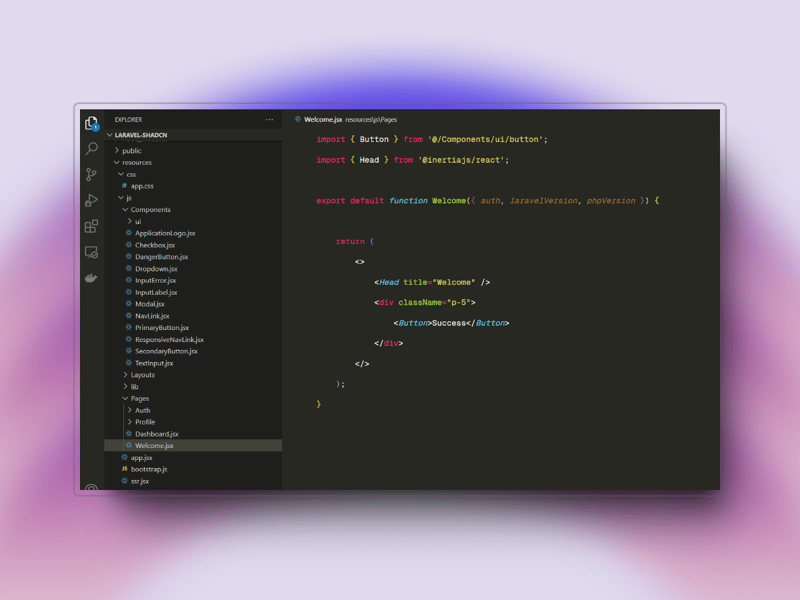Open the Remote Explorer icon

tap(91, 252)
